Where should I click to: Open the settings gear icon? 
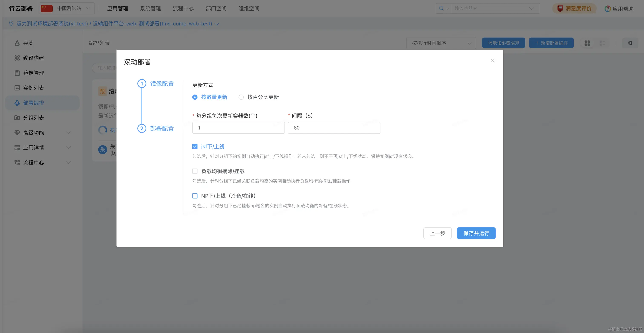click(630, 43)
